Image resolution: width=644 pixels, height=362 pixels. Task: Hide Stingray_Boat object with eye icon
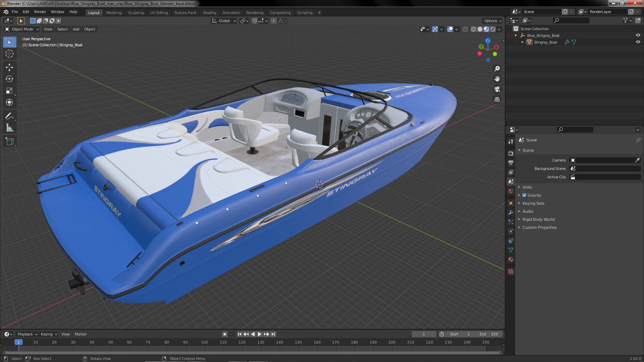(x=638, y=42)
